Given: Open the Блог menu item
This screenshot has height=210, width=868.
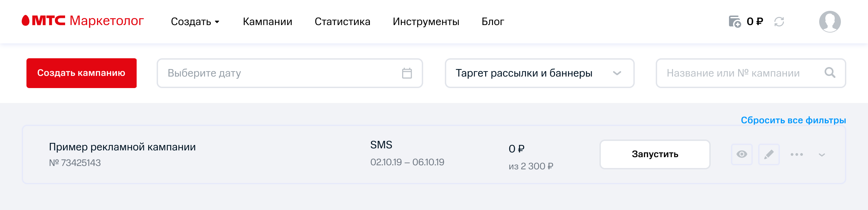Looking at the screenshot, I should coord(493,22).
